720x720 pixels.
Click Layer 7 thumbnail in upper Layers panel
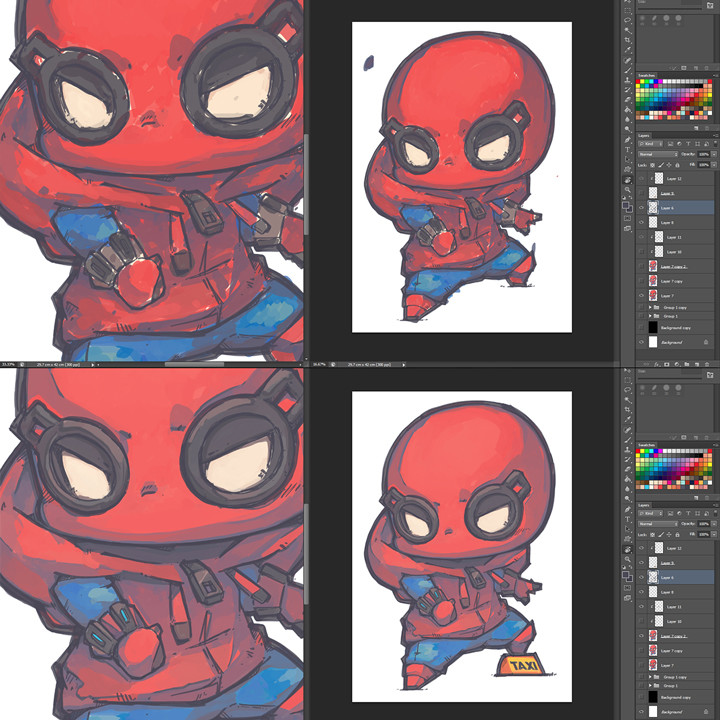point(653,296)
